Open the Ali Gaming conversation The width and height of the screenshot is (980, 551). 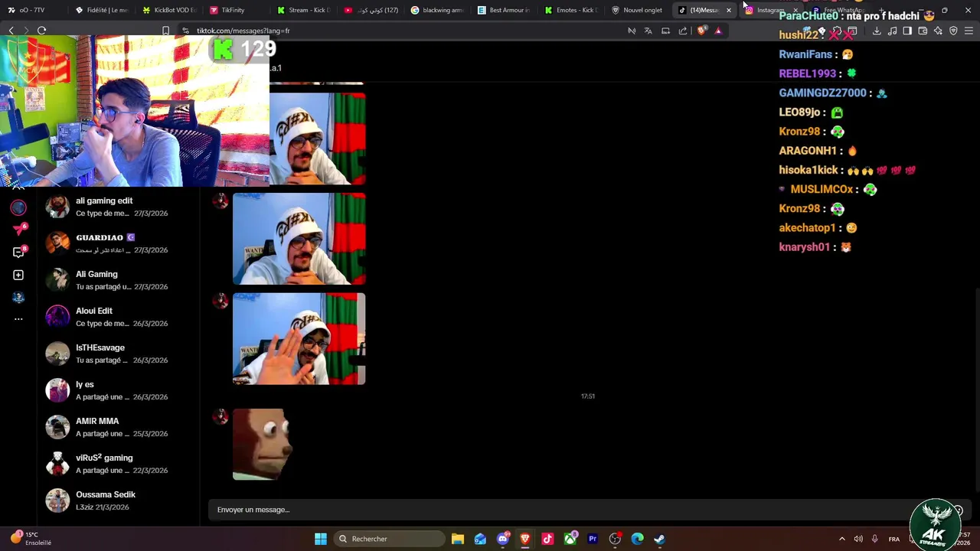pyautogui.click(x=117, y=280)
